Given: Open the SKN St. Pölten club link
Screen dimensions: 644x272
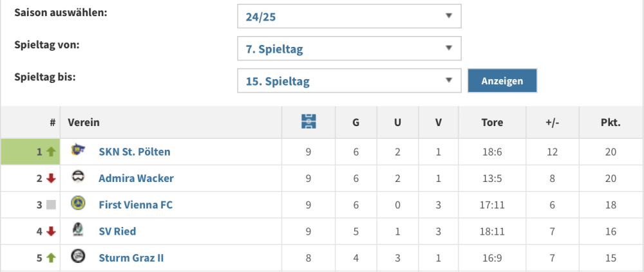Looking at the screenshot, I should click(x=135, y=152).
